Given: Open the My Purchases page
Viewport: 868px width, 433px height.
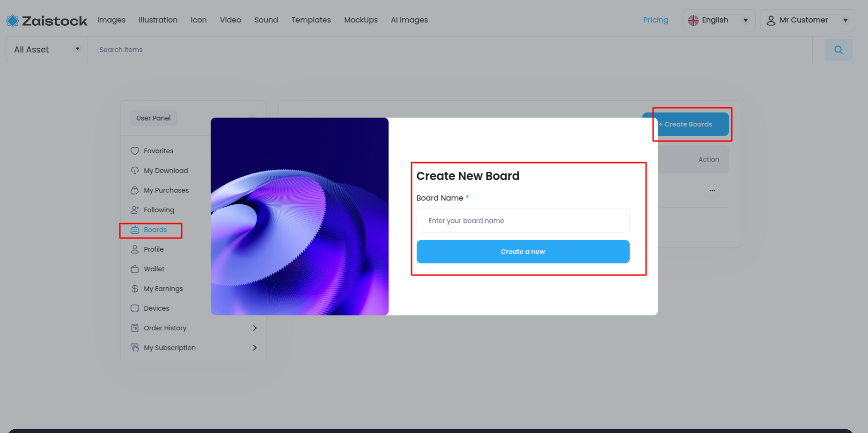Looking at the screenshot, I should coord(166,190).
